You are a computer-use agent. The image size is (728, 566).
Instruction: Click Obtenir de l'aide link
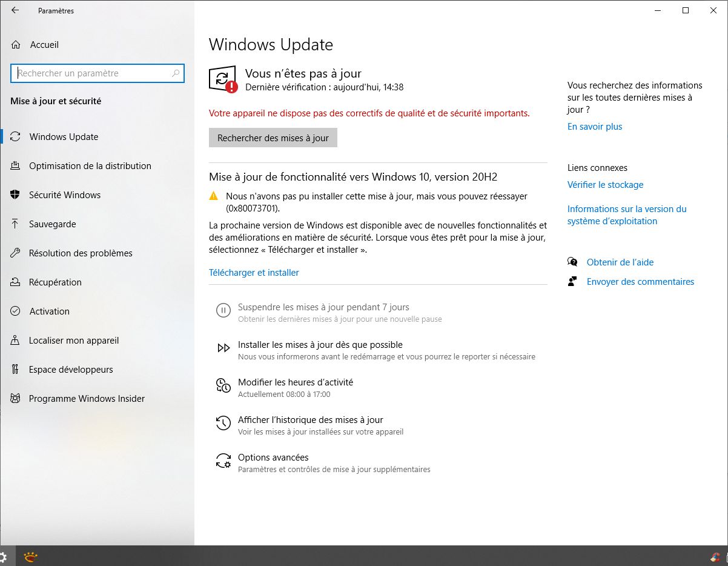click(620, 262)
